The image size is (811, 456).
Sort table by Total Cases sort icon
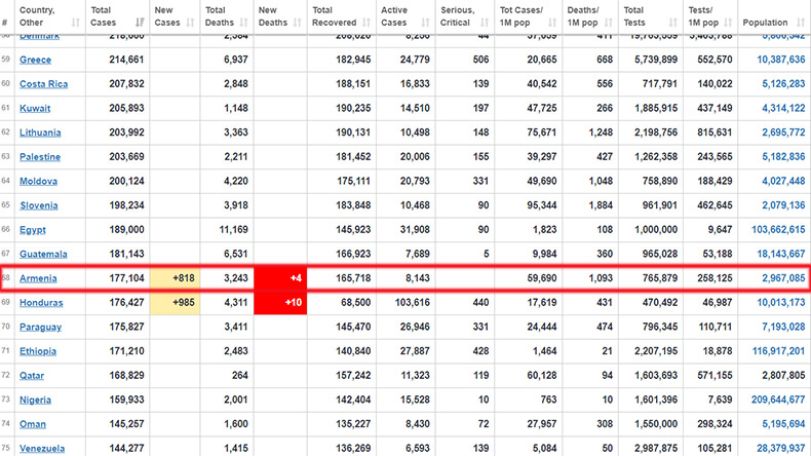(140, 23)
